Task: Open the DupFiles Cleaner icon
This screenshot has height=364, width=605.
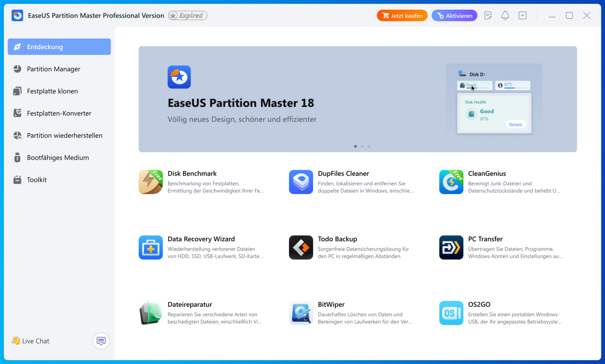Action: point(301,182)
